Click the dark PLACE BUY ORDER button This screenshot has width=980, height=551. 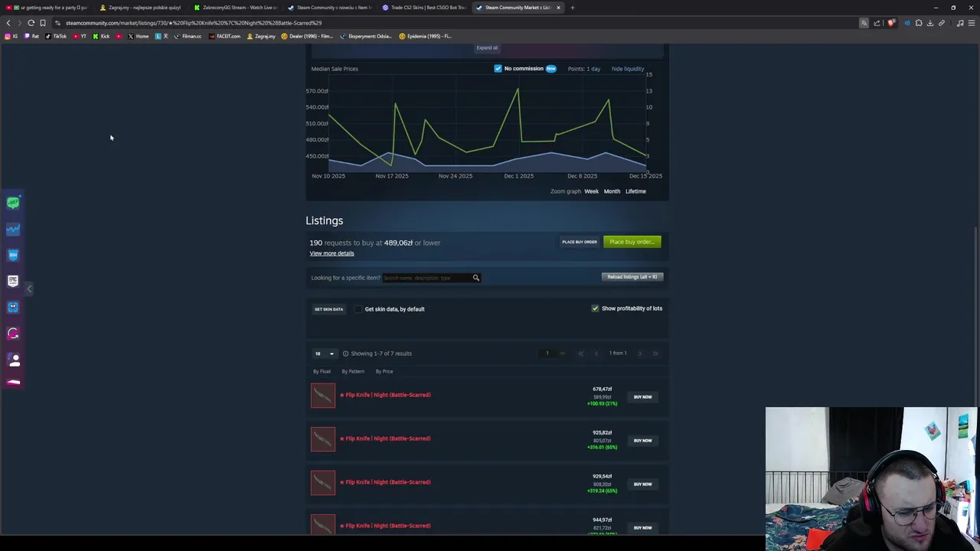point(580,242)
